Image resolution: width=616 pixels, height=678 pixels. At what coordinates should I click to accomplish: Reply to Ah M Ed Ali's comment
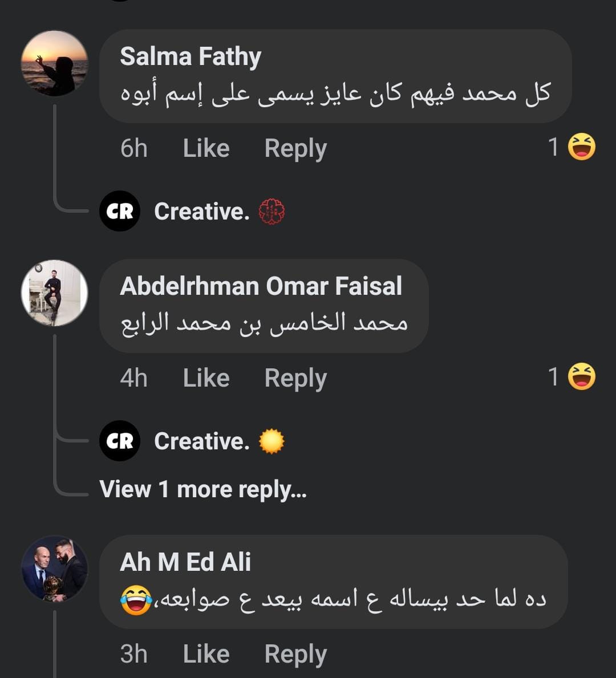click(x=295, y=654)
